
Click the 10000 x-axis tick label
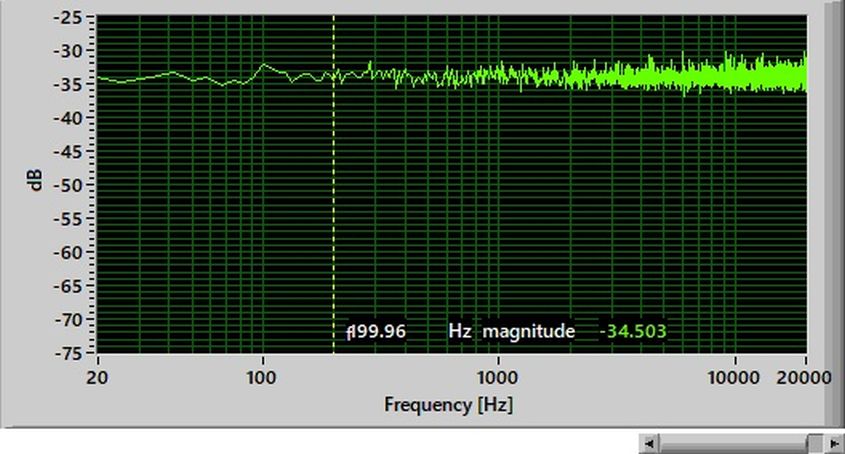coord(735,377)
